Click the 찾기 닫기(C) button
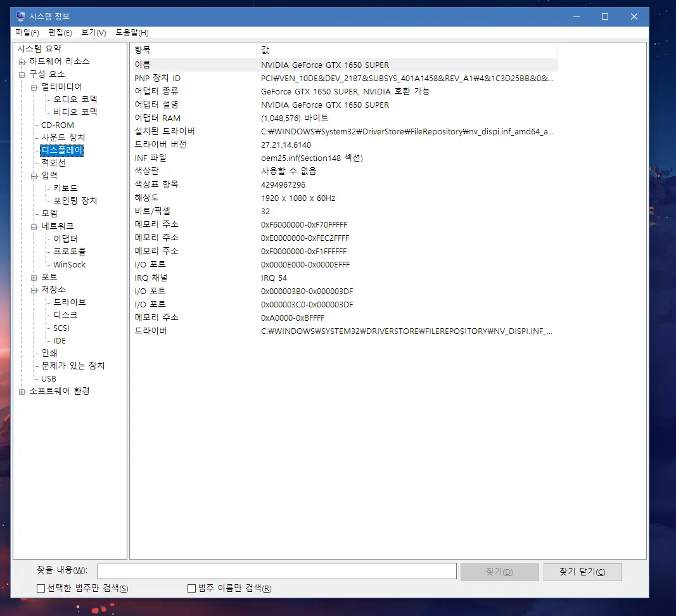The image size is (676, 616). (x=582, y=572)
